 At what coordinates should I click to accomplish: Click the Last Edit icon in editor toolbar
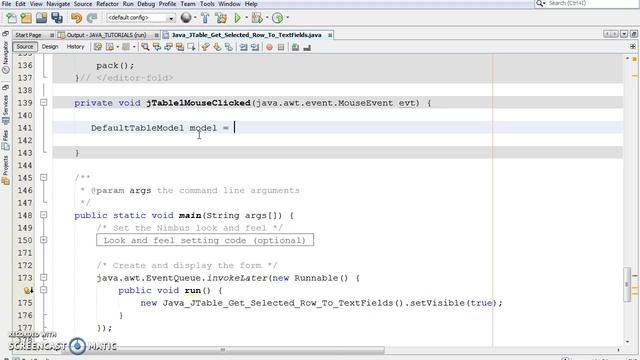pos(98,47)
